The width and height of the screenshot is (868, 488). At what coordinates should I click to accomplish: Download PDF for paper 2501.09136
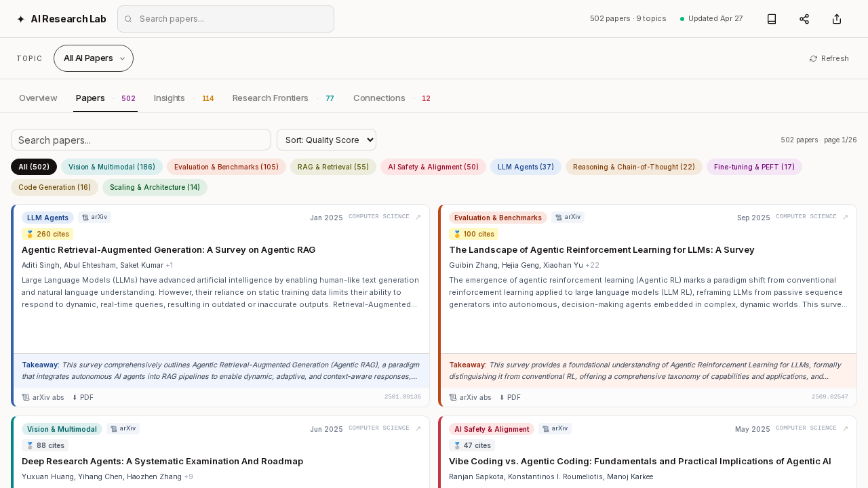click(x=83, y=397)
